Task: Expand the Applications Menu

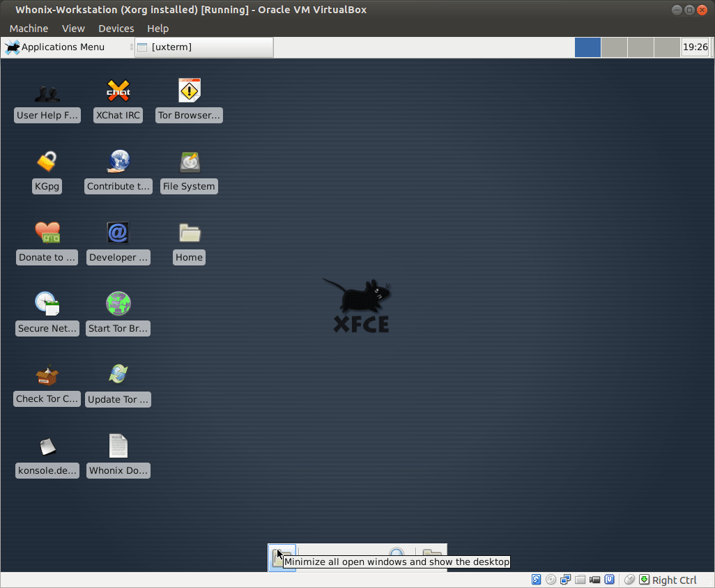Action: 55,47
